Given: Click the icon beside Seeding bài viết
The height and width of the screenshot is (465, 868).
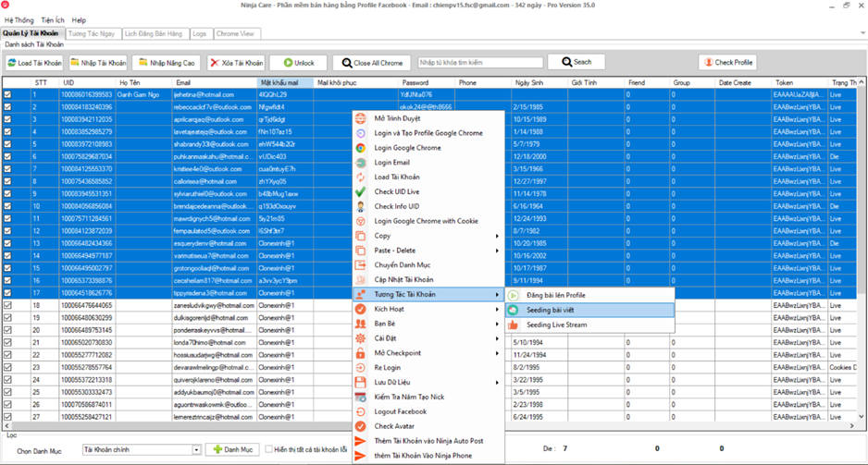Looking at the screenshot, I should (514, 311).
